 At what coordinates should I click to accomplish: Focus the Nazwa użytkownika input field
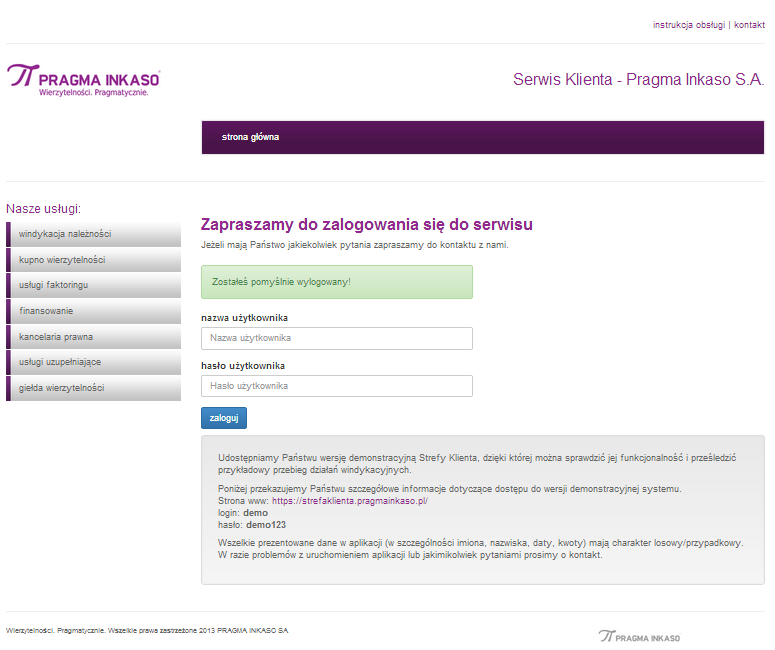pos(337,338)
